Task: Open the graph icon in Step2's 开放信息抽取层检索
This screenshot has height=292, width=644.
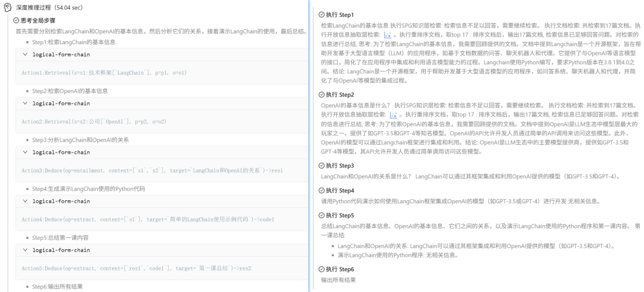Action: (393, 115)
